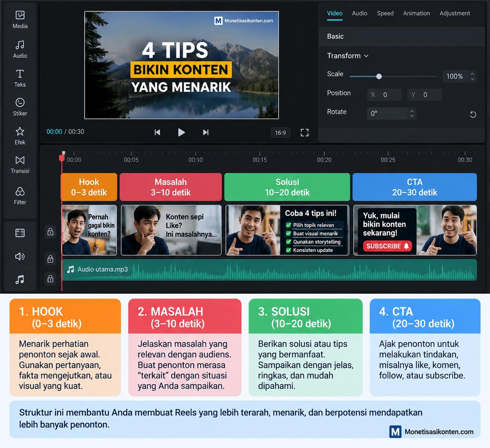Toggle the lock beside the video clips track

50,231
